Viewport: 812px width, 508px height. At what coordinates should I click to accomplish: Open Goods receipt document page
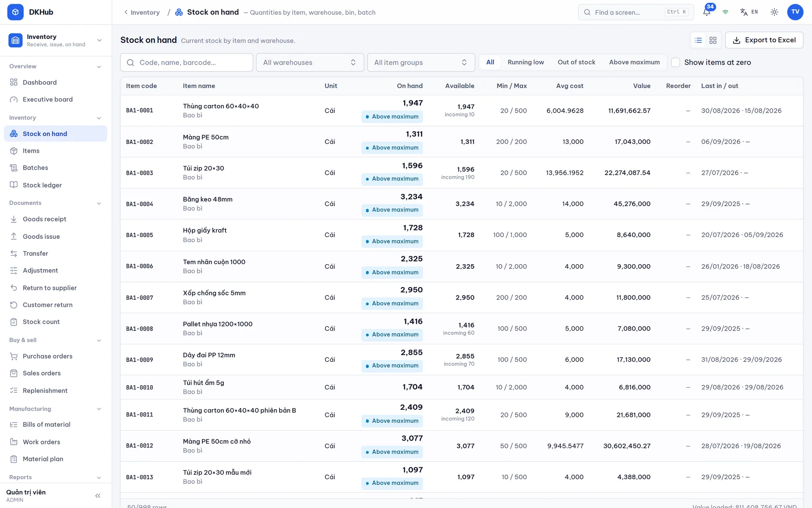pos(55,219)
